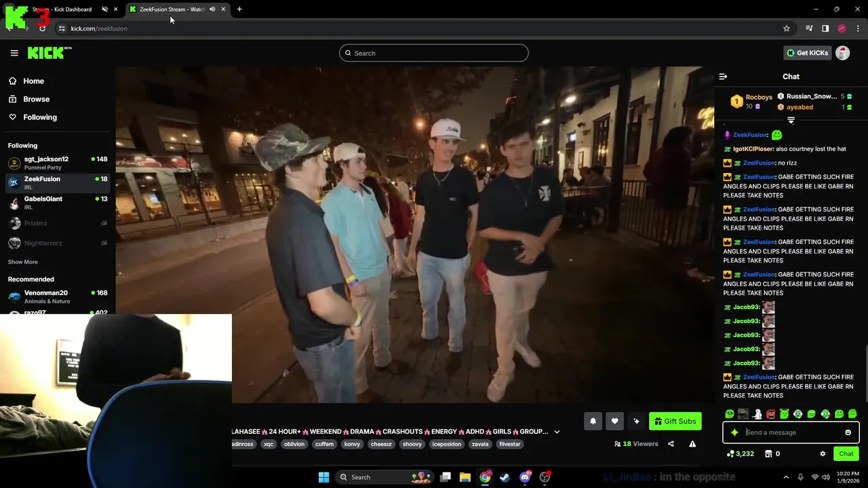Open chat settings gear icon
The height and width of the screenshot is (488, 868).
(x=823, y=453)
